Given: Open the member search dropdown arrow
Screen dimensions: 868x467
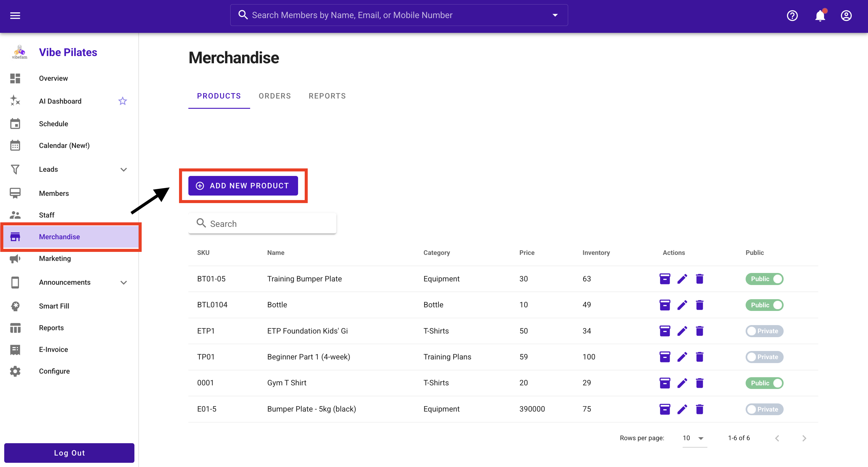Looking at the screenshot, I should [x=555, y=15].
